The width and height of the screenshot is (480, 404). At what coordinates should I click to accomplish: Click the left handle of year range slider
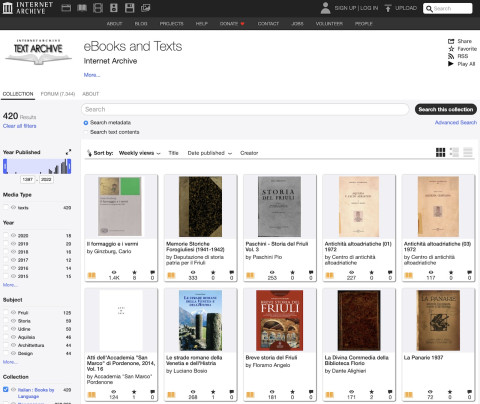click(x=5, y=166)
